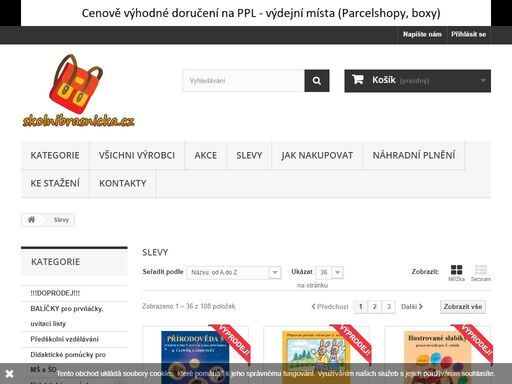
Task: Click the Zobrazit vše button
Action: (x=463, y=307)
